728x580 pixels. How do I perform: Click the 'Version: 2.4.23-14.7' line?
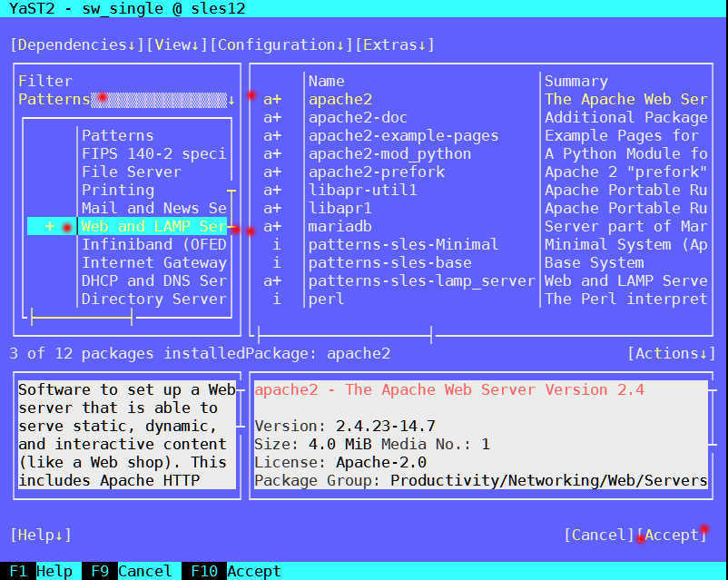tap(345, 426)
